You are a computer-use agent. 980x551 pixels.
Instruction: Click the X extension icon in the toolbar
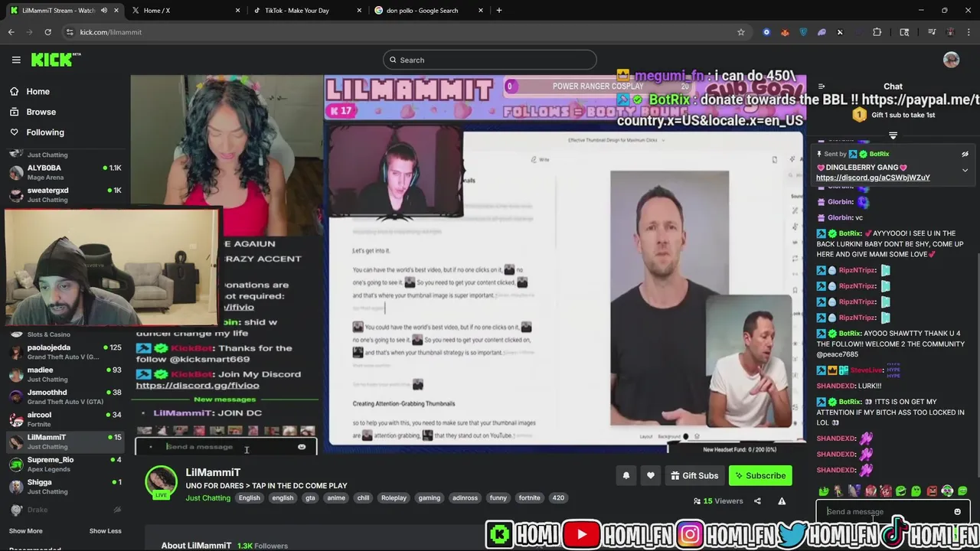840,32
